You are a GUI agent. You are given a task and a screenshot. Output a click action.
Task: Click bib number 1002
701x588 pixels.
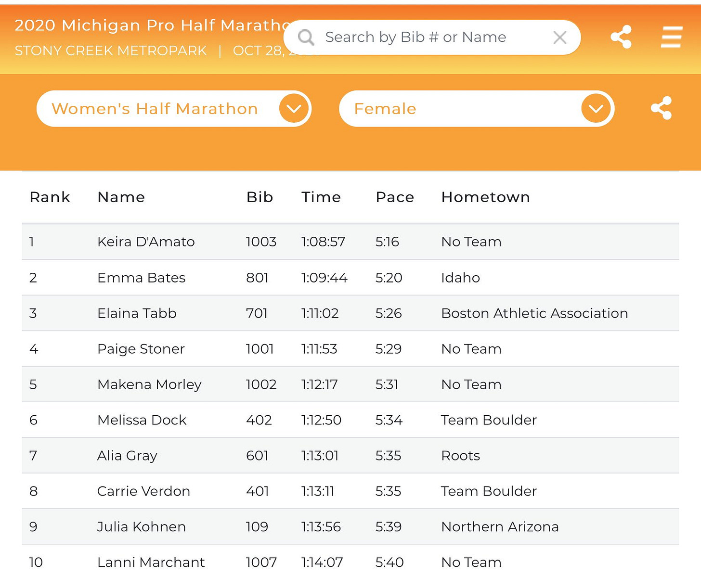261,384
